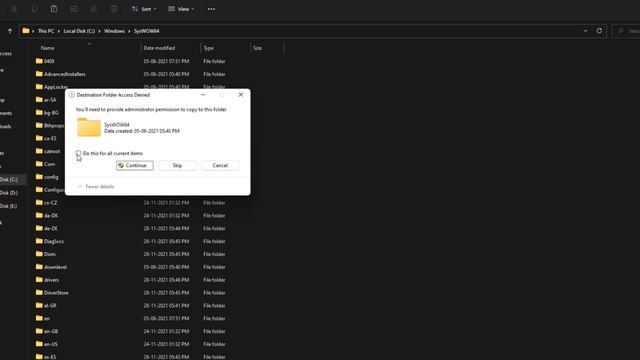The height and width of the screenshot is (360, 640).
Task: Select the en-GB folder name
Action: click(x=51, y=331)
